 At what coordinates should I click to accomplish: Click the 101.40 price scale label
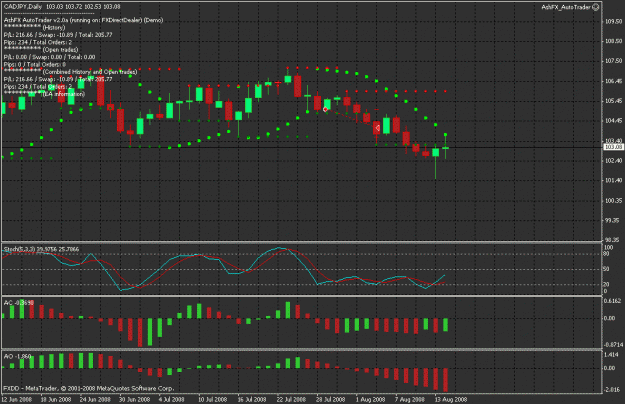click(614, 180)
